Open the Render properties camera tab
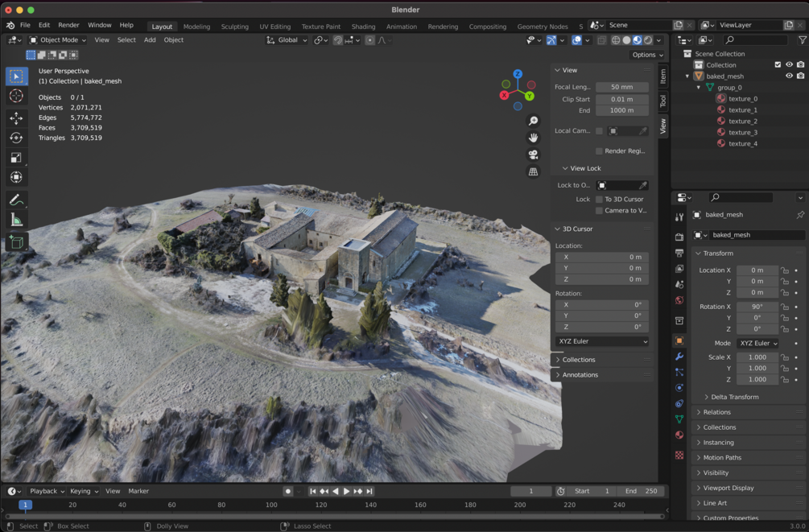 coord(679,237)
